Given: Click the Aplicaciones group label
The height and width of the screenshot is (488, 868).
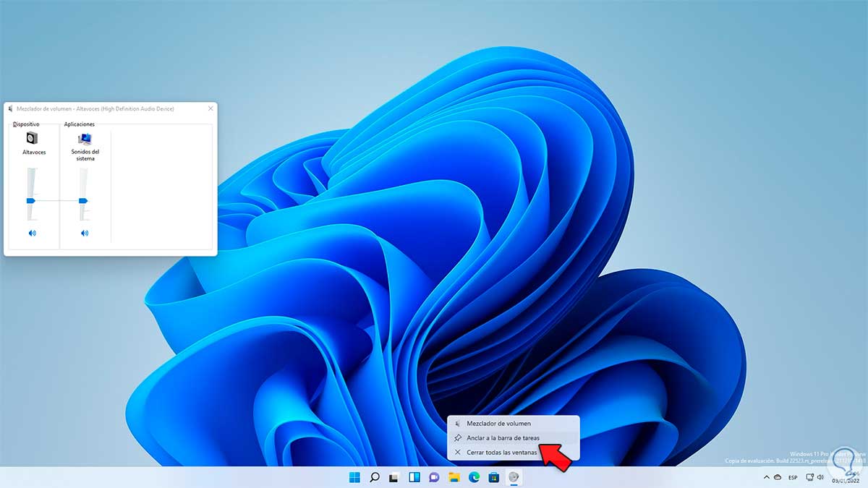Looking at the screenshot, I should pos(79,124).
